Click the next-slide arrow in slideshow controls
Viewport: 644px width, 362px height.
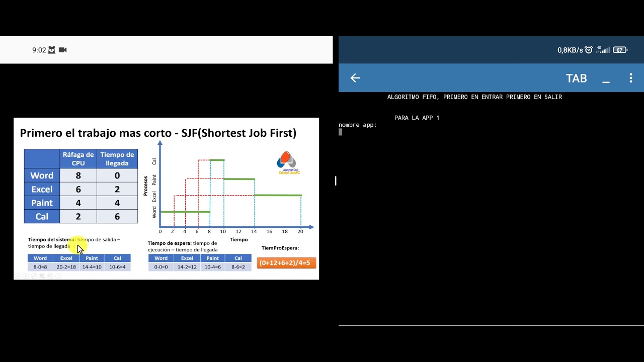(x=26, y=276)
